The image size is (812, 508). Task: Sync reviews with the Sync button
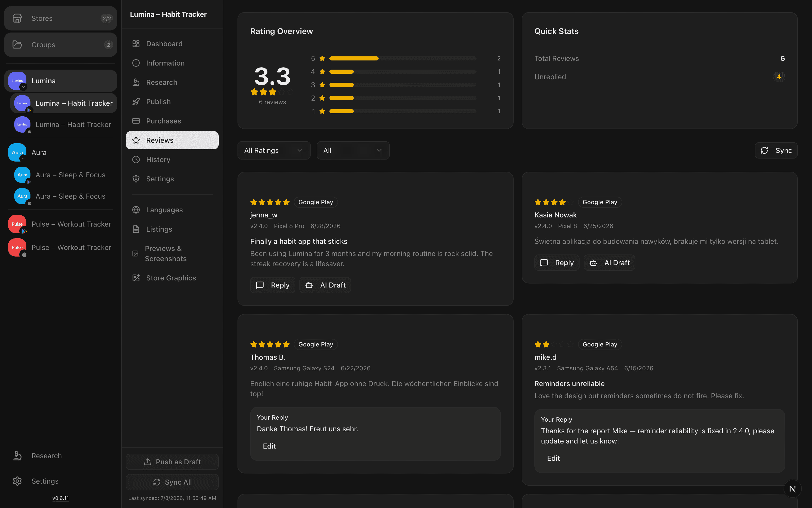click(x=776, y=151)
